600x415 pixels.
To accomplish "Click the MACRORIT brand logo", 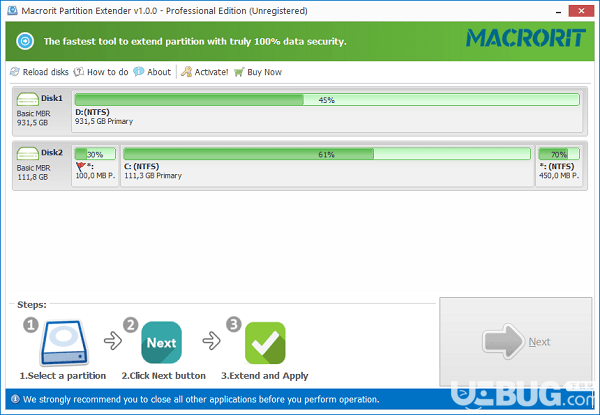I will (x=526, y=38).
